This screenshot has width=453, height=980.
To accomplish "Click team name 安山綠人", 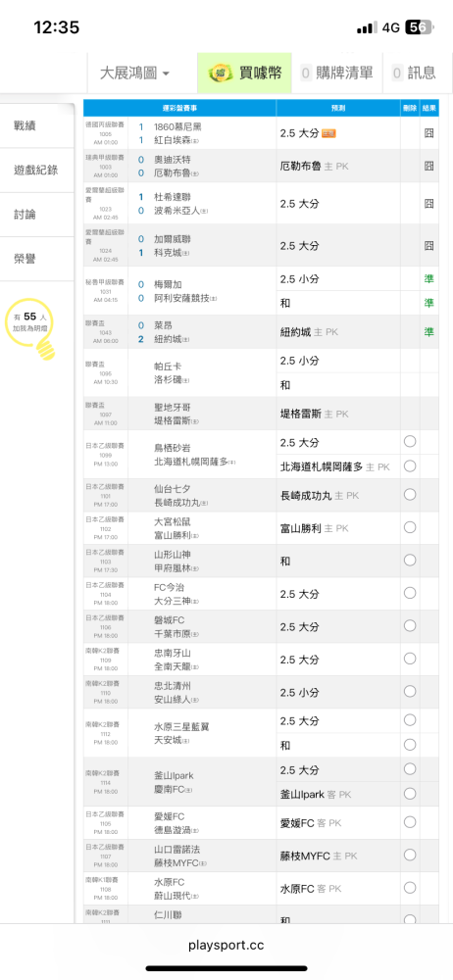I will point(173,700).
